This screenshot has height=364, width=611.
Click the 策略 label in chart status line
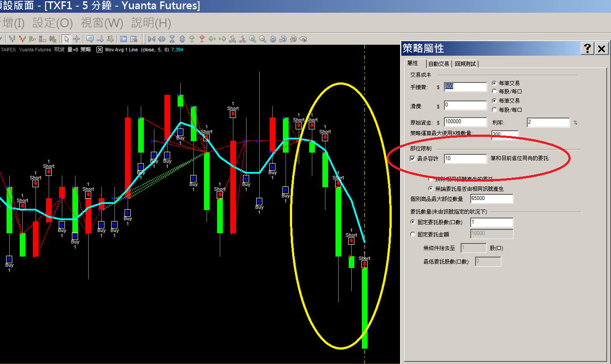86,50
